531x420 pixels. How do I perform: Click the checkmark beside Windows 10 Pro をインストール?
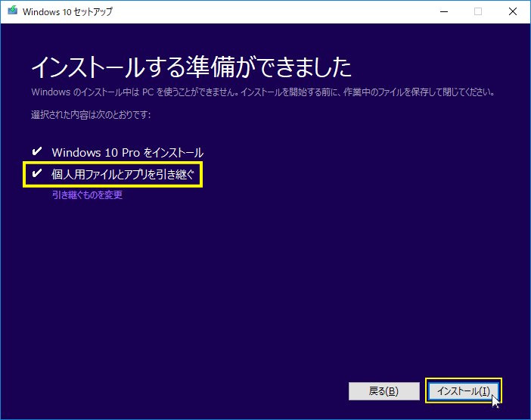pyautogui.click(x=36, y=151)
